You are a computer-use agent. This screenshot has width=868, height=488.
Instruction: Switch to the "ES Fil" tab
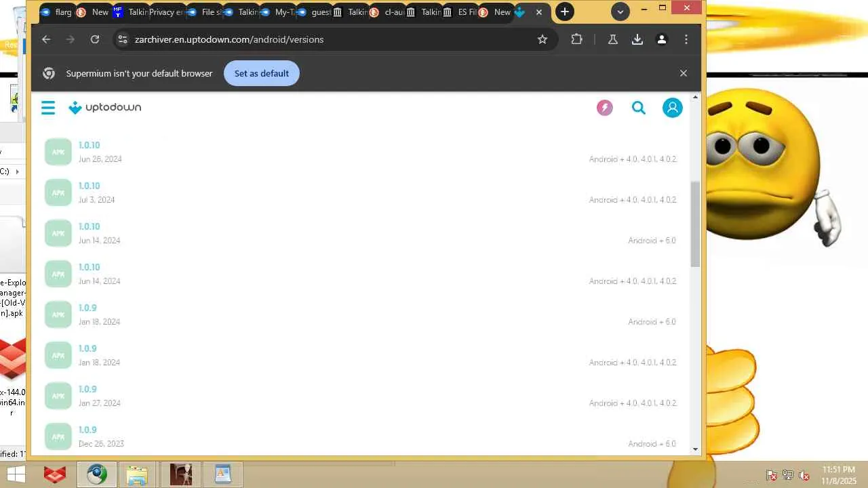click(x=460, y=12)
